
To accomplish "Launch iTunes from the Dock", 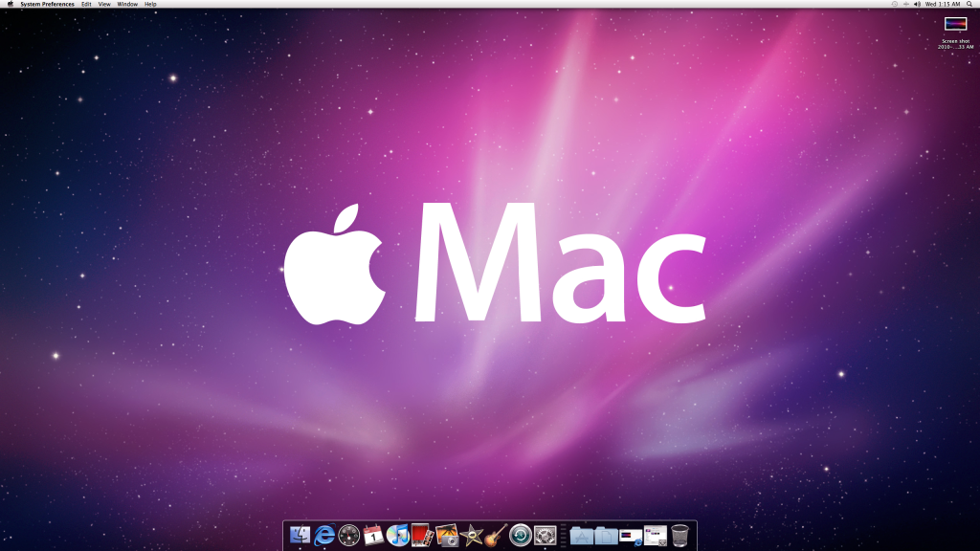I will coord(397,535).
